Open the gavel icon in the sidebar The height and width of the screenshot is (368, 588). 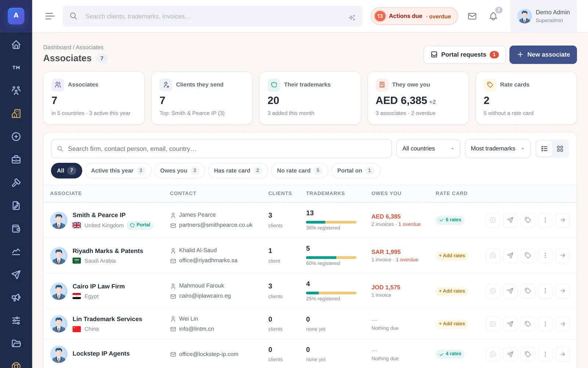[x=16, y=183]
